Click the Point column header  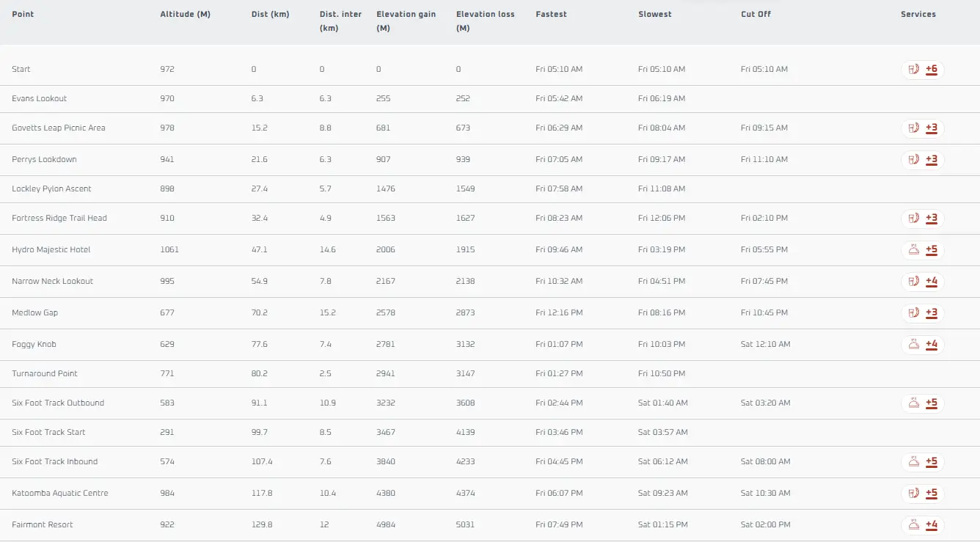(23, 14)
